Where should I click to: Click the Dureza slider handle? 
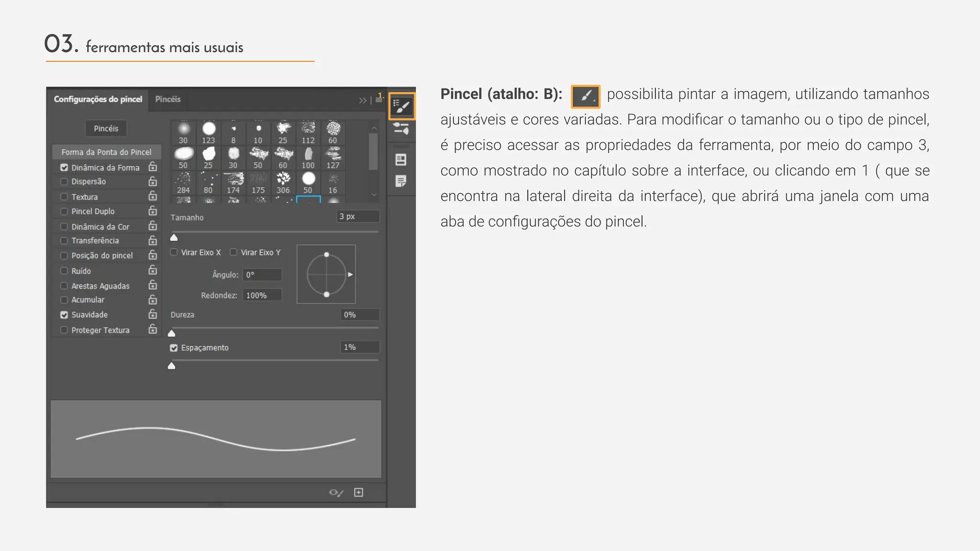172,333
